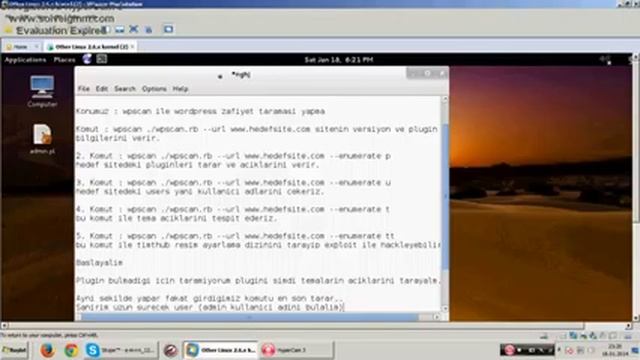Click the round red taskbar icon after Skype
Viewport: 640px width, 360px height.
click(x=171, y=350)
